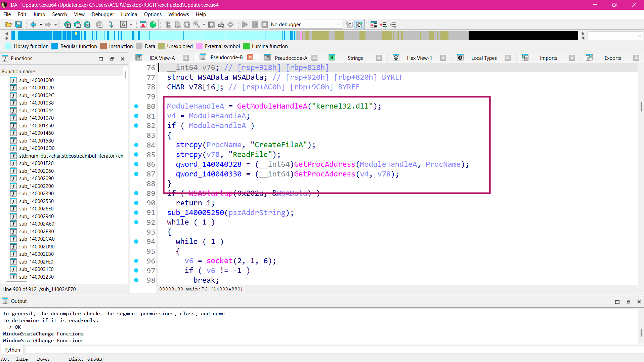The width and height of the screenshot is (644, 362).
Task: Switch to the Local Types tab
Action: point(484,58)
